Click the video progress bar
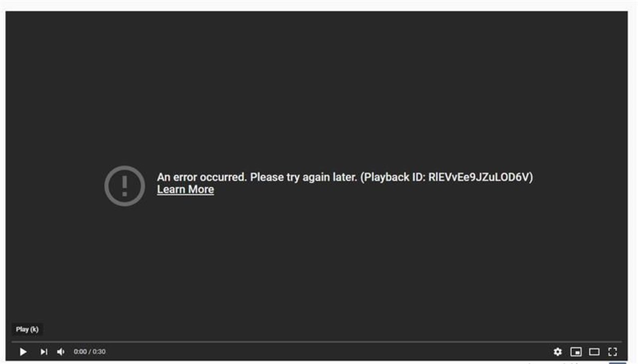 [x=317, y=342]
